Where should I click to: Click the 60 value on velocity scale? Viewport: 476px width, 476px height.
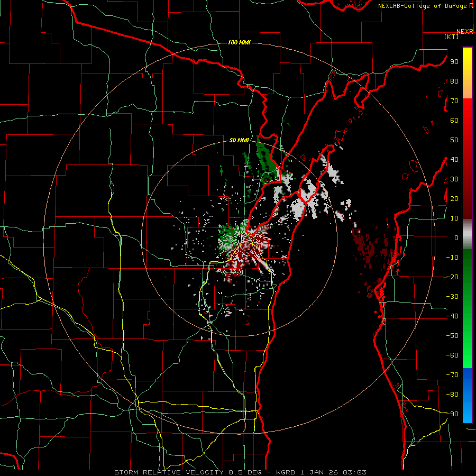click(x=454, y=120)
